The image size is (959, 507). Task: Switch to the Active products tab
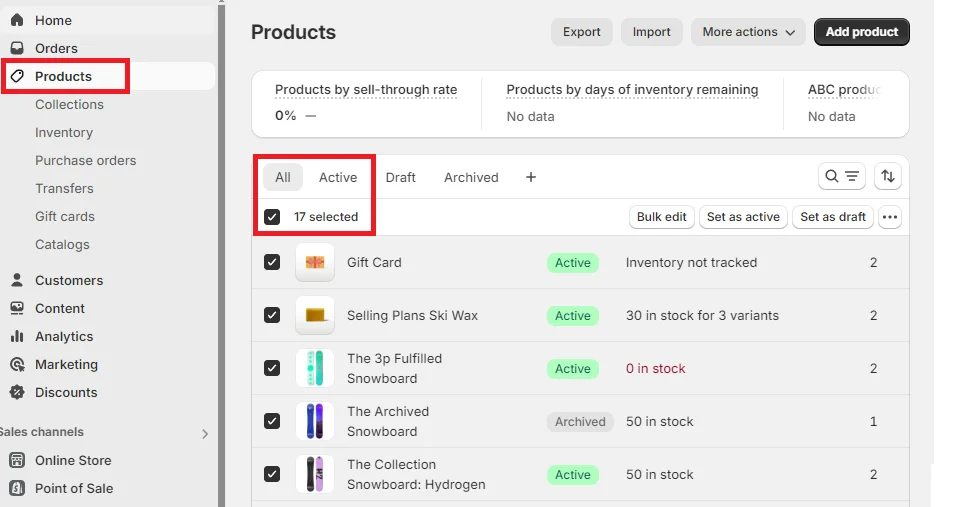coord(338,177)
